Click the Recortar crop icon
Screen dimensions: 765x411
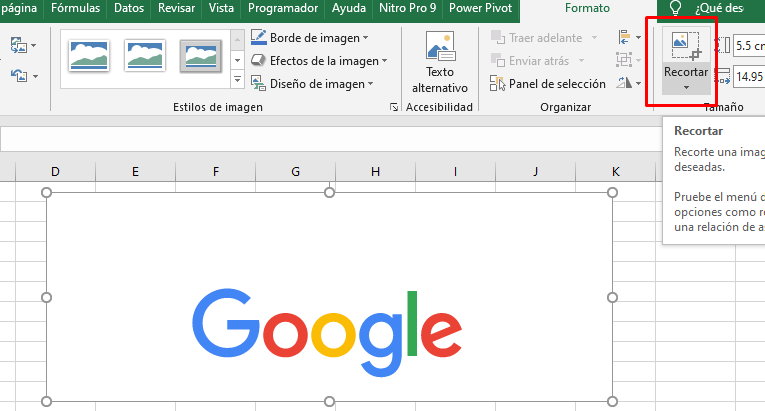coord(686,45)
